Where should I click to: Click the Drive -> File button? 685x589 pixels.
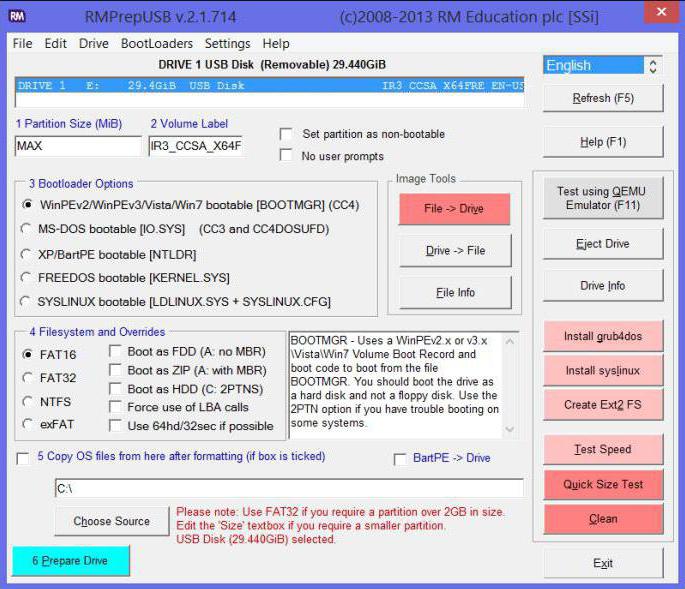click(455, 250)
